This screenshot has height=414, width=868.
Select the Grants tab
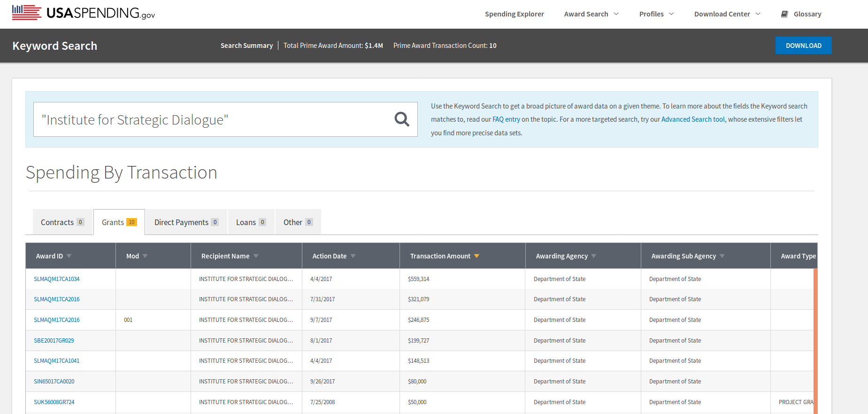[119, 222]
